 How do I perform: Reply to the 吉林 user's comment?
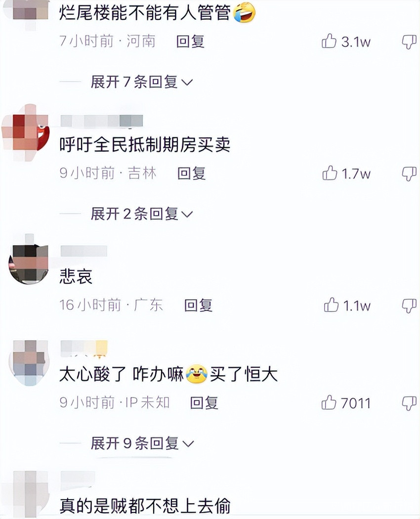coord(191,173)
